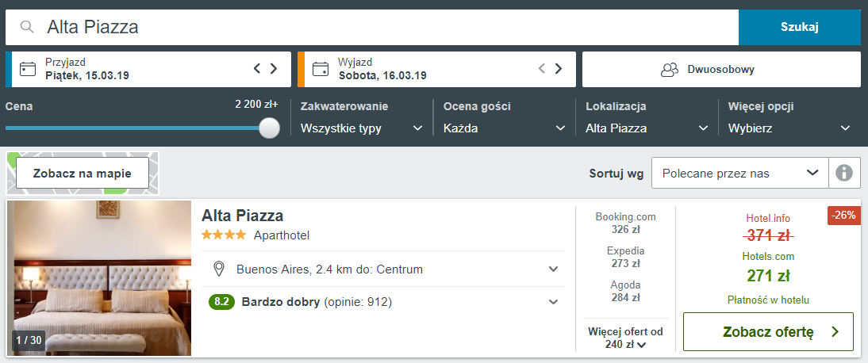Click the Cena price slider handle
This screenshot has width=868, height=363.
coord(270,128)
